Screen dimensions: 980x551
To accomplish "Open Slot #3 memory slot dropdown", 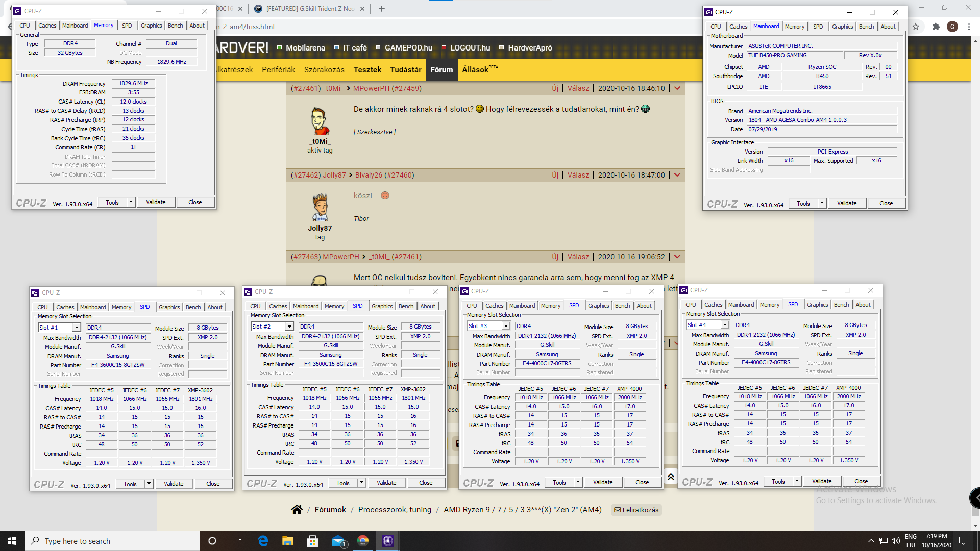I will (506, 326).
